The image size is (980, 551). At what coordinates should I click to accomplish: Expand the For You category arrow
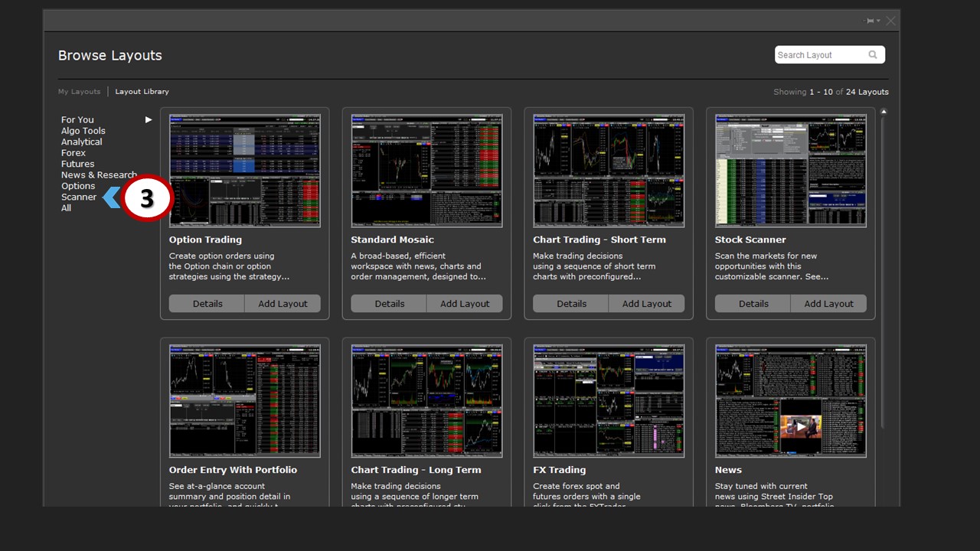pyautogui.click(x=149, y=119)
